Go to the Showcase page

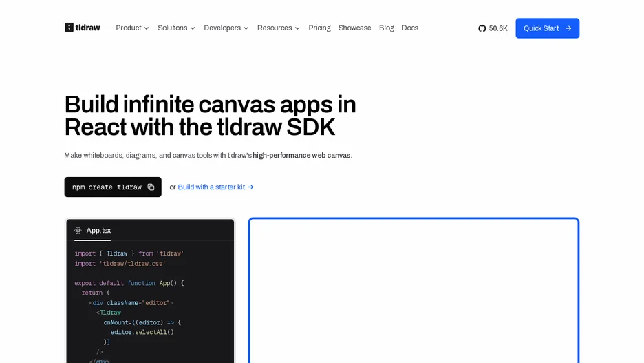click(x=354, y=28)
